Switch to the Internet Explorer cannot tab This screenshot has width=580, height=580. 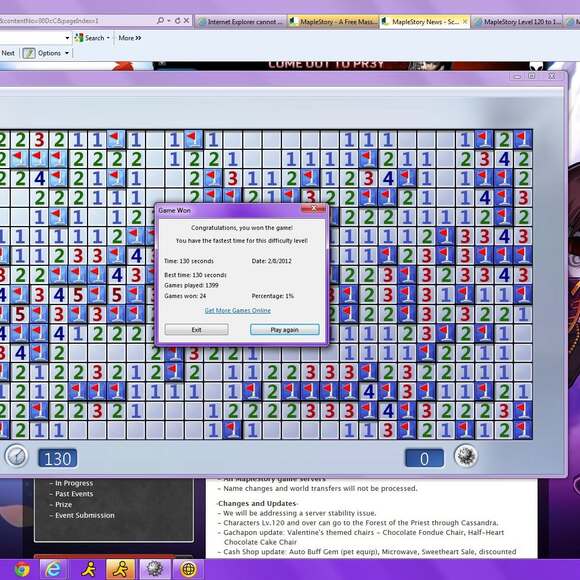click(x=241, y=22)
